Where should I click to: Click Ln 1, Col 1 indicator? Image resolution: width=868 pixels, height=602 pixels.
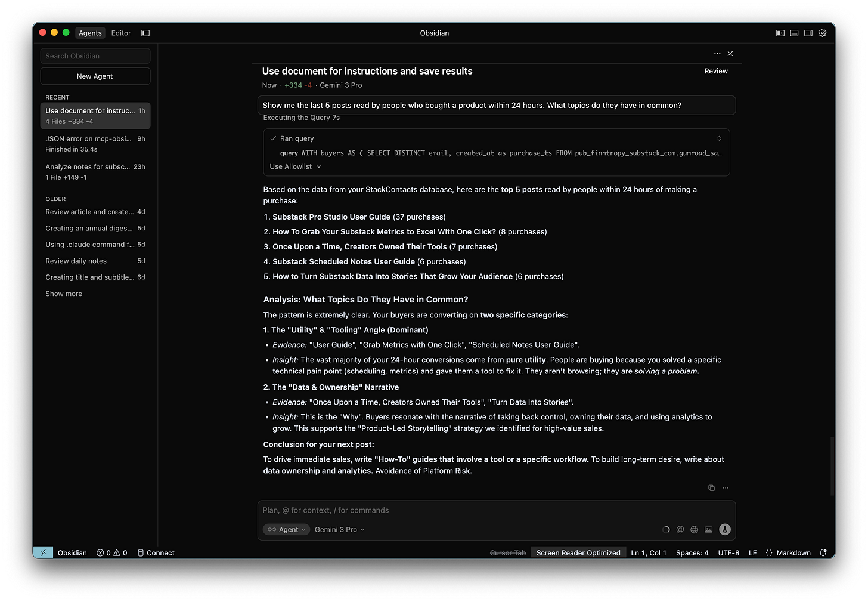[649, 553]
